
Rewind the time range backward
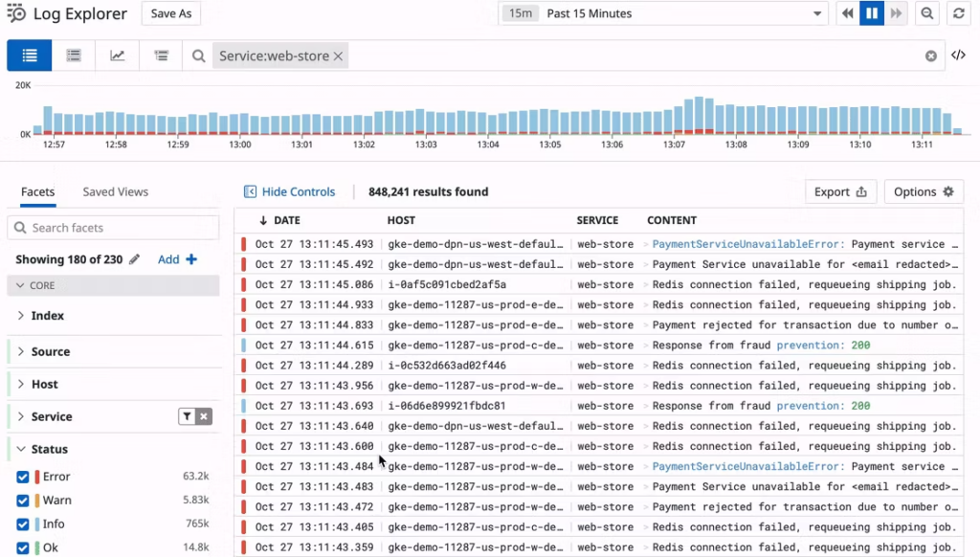[x=848, y=13]
